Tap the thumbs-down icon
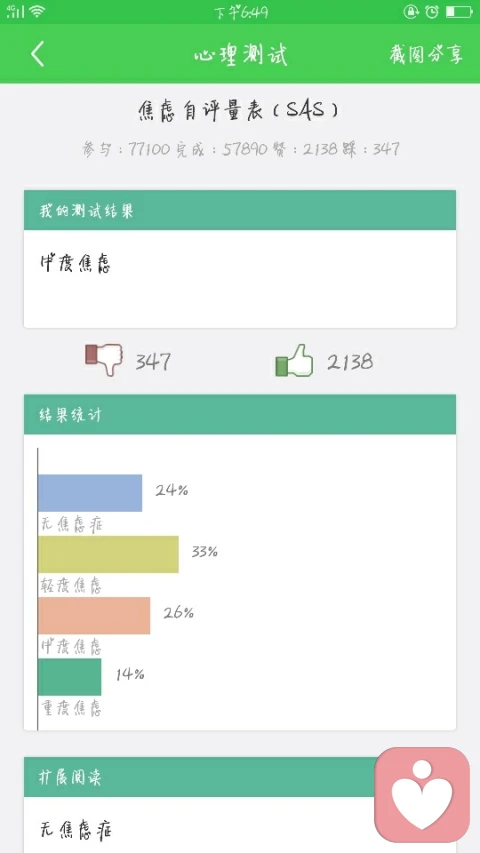Screen dimensions: 480x853 pos(103,359)
